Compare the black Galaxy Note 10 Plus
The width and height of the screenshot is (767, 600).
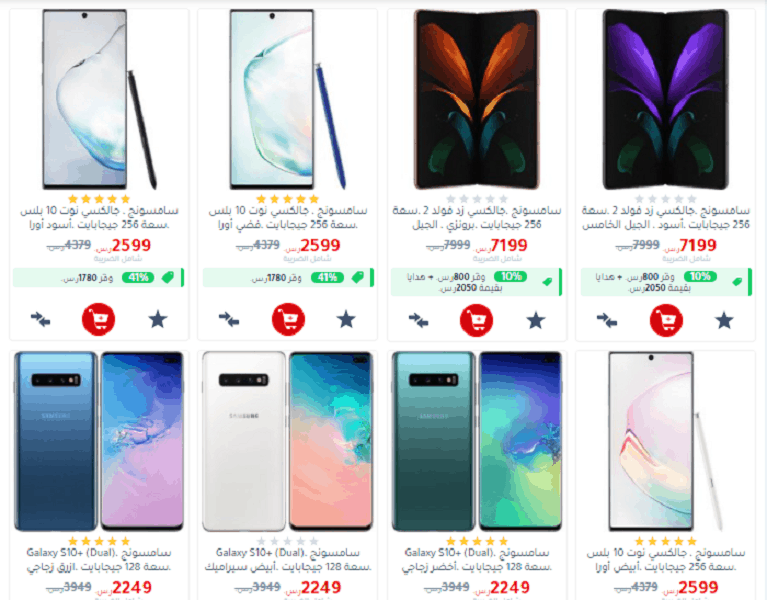click(x=40, y=320)
